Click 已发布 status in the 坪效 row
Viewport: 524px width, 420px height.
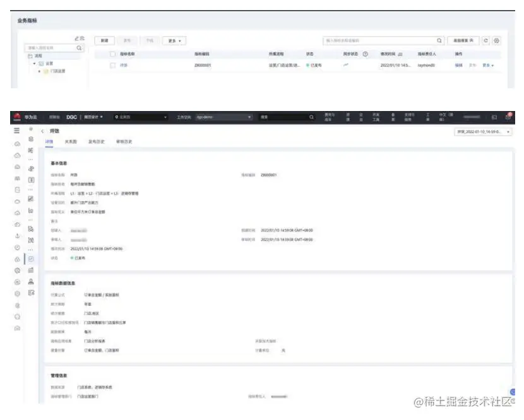(x=314, y=66)
